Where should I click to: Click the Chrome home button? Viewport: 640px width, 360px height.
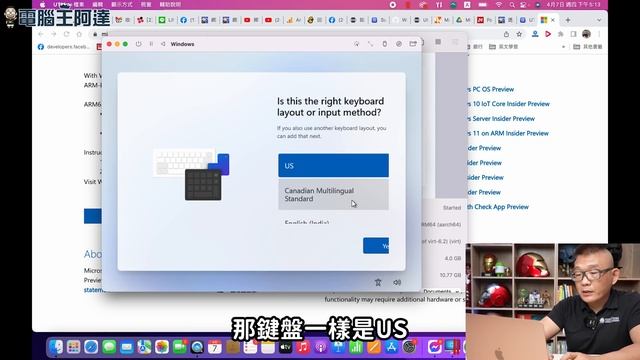pos(79,34)
